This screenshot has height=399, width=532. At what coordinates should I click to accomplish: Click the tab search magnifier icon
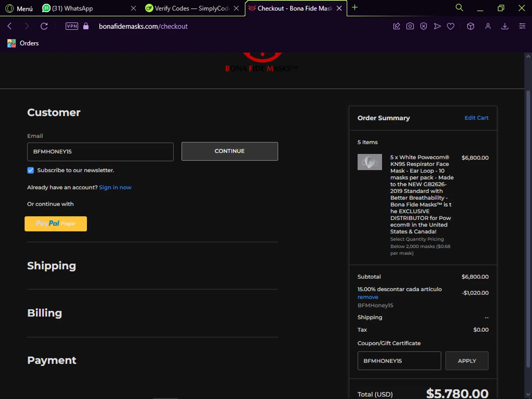[459, 7]
